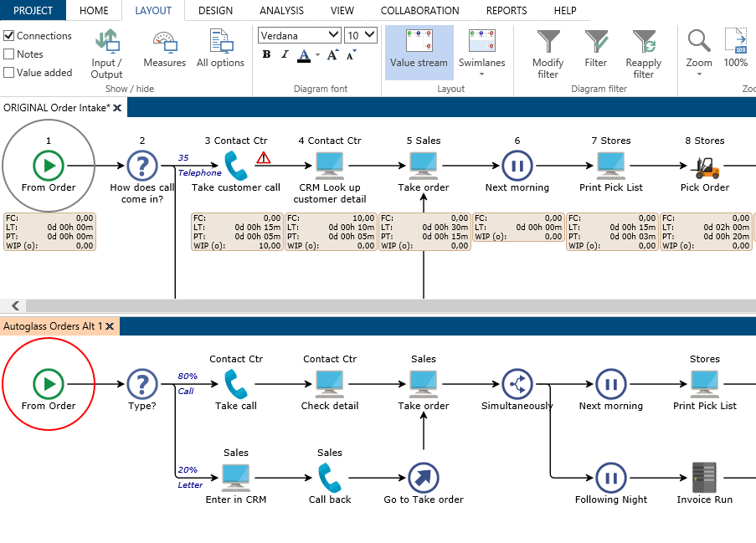Viewport: 756px width, 543px height.
Task: Click the Input / Output icon
Action: 107,41
